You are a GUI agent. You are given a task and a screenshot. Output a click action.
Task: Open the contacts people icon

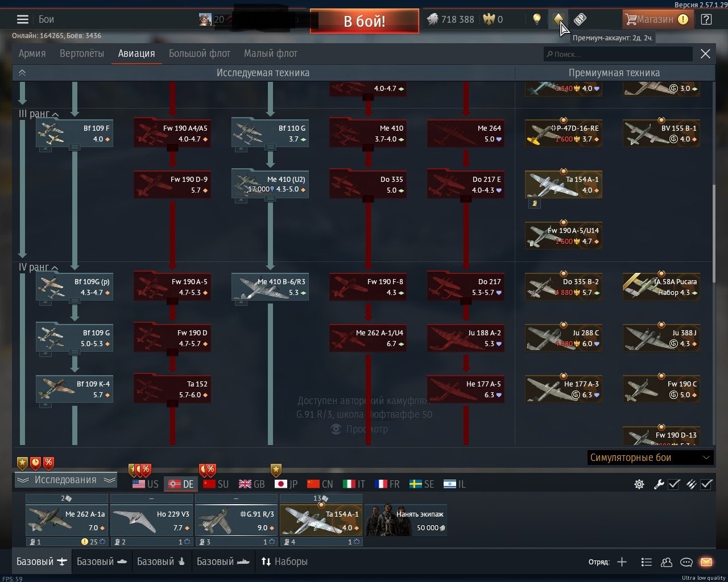(x=666, y=562)
